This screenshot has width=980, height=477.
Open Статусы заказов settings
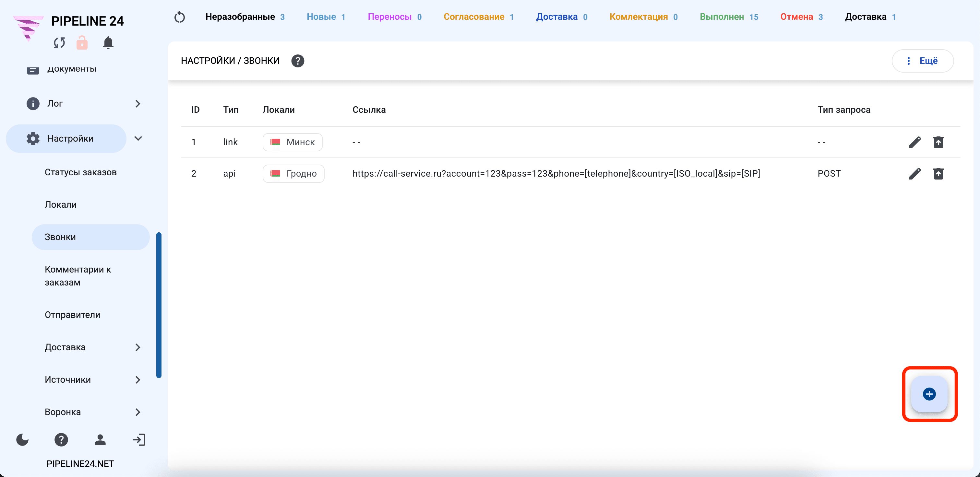point(81,172)
